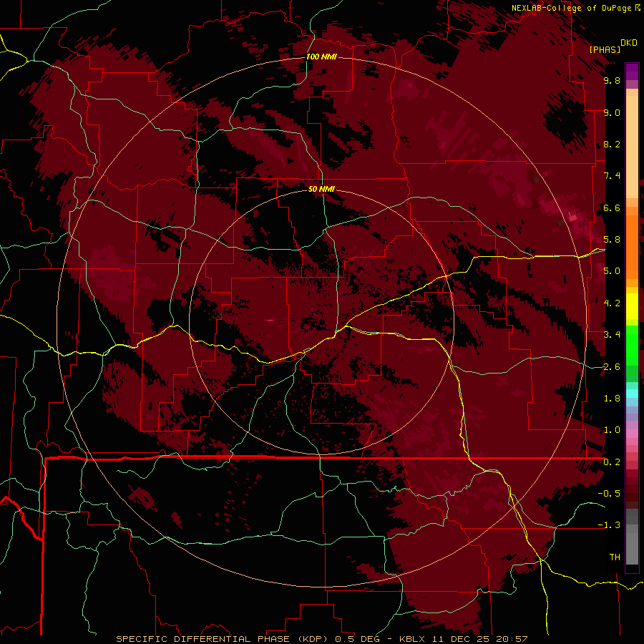Click the KBLX radar site identifier

pos(412,639)
